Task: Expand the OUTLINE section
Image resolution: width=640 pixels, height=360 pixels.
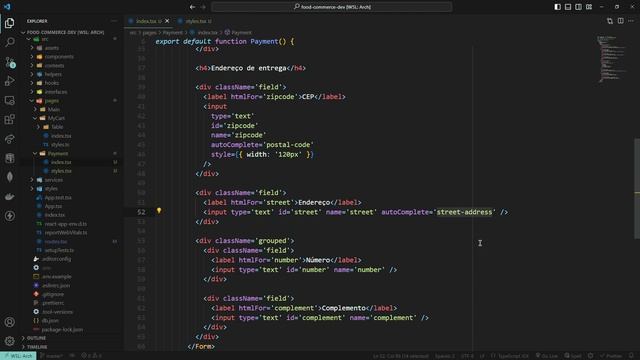Action: 36,338
